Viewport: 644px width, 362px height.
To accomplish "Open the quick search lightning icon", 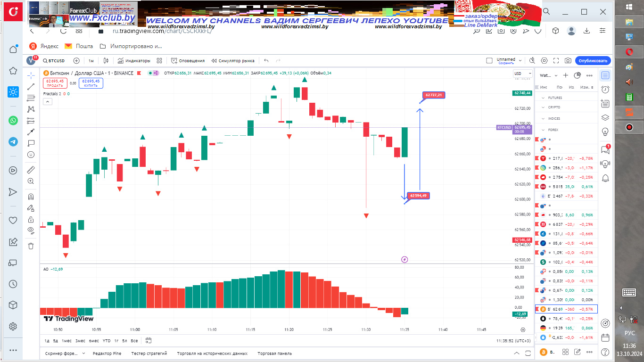I will (x=532, y=61).
